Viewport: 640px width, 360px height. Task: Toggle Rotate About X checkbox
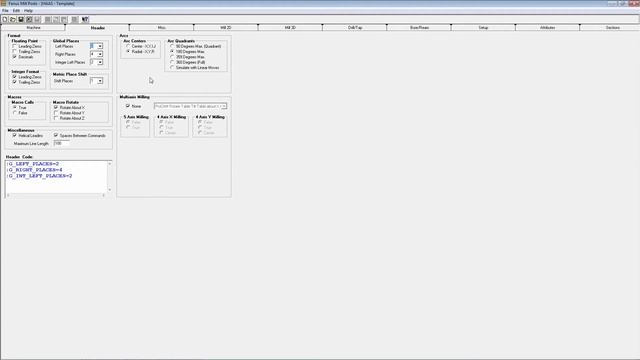click(56, 107)
